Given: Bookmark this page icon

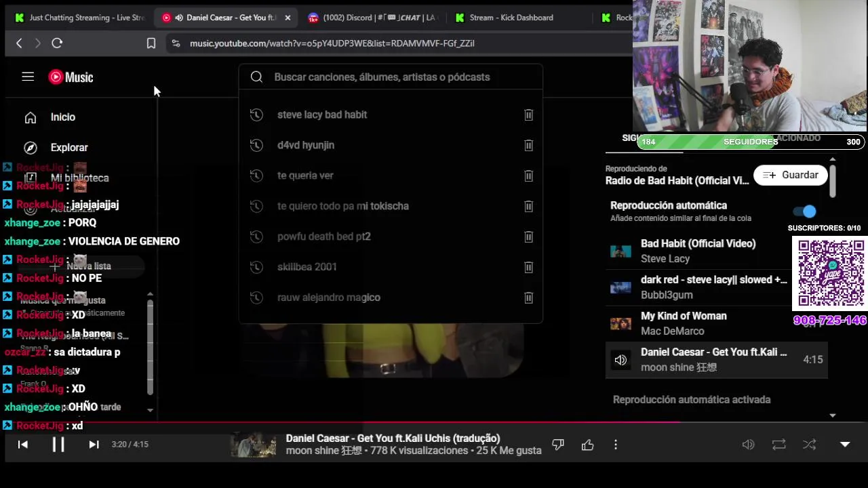Looking at the screenshot, I should pyautogui.click(x=151, y=43).
